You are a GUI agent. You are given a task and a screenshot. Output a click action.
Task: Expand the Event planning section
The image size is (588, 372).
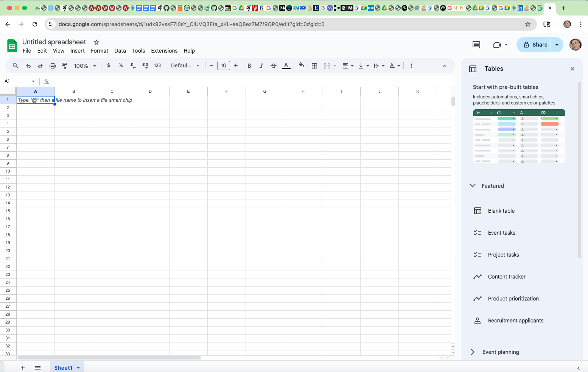473,352
